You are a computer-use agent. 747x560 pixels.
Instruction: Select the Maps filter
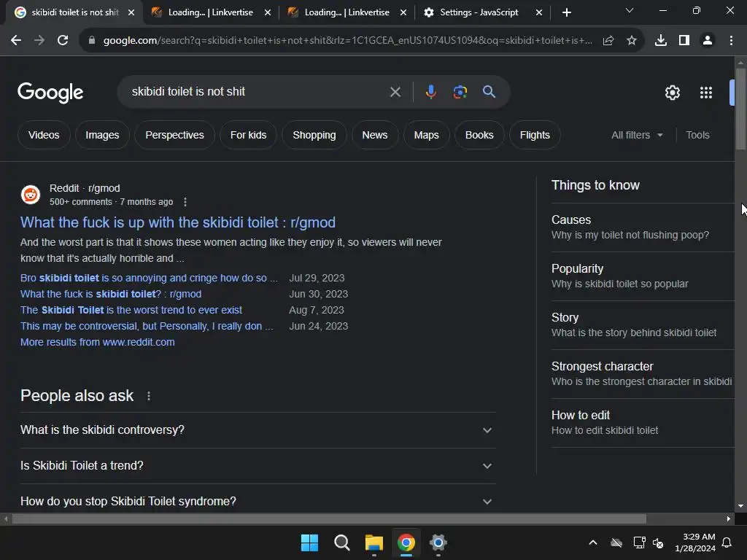[426, 135]
